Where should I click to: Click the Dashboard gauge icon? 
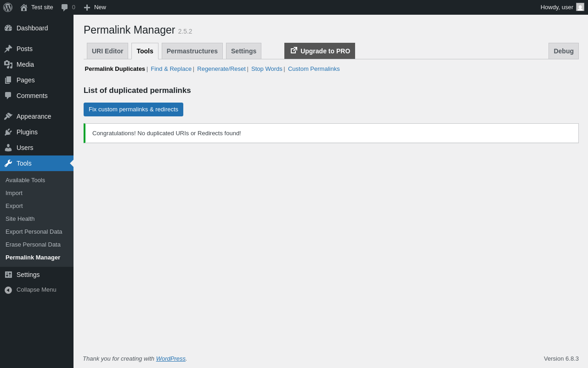8,28
